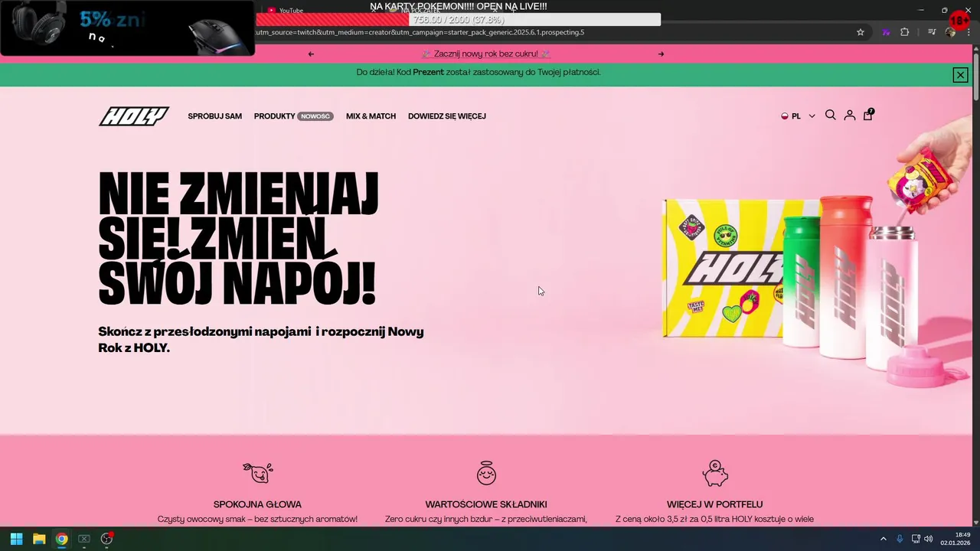Open the purple browser extension icon

click(886, 32)
